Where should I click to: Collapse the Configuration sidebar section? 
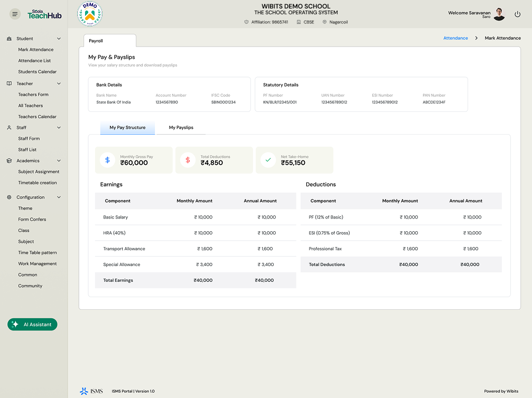pos(59,197)
